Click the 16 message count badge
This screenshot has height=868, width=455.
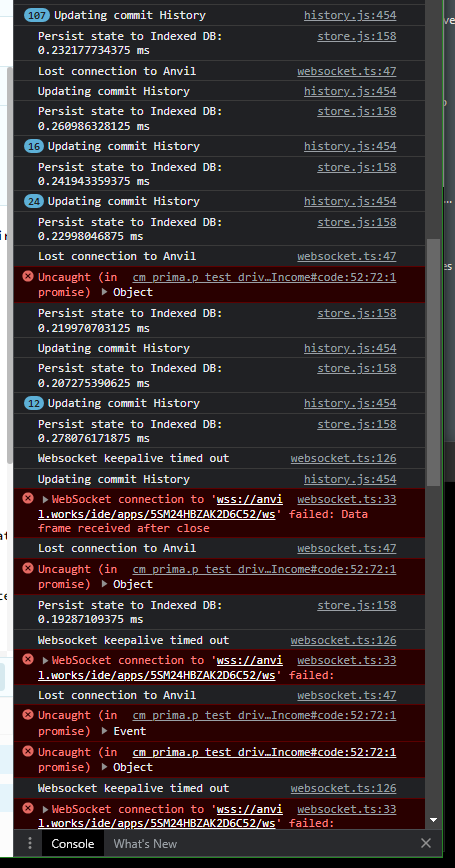(x=34, y=146)
